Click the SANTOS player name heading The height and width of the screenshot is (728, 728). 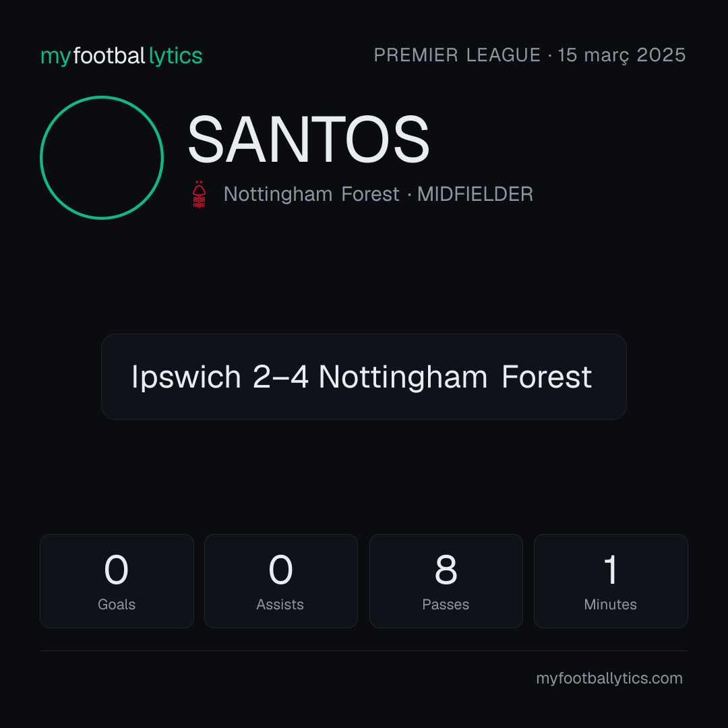click(308, 140)
